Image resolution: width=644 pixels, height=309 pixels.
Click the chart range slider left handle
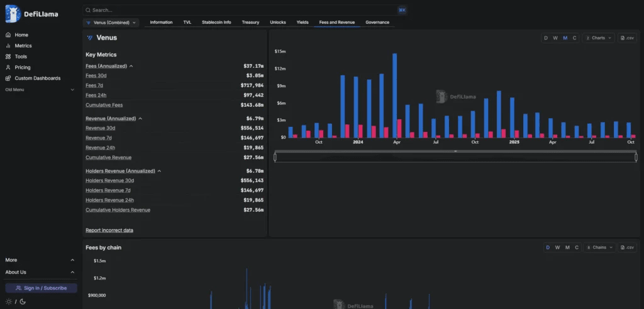275,157
